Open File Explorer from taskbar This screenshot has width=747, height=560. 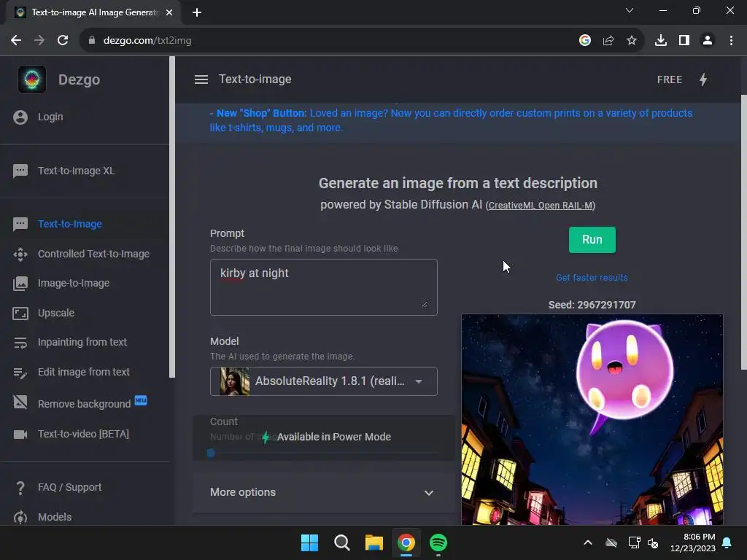coord(374,542)
